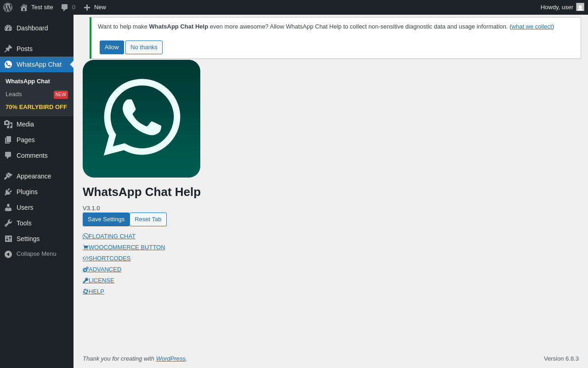Click the WooCommerce Button cart icon
This screenshot has width=588, height=368.
[x=85, y=247]
